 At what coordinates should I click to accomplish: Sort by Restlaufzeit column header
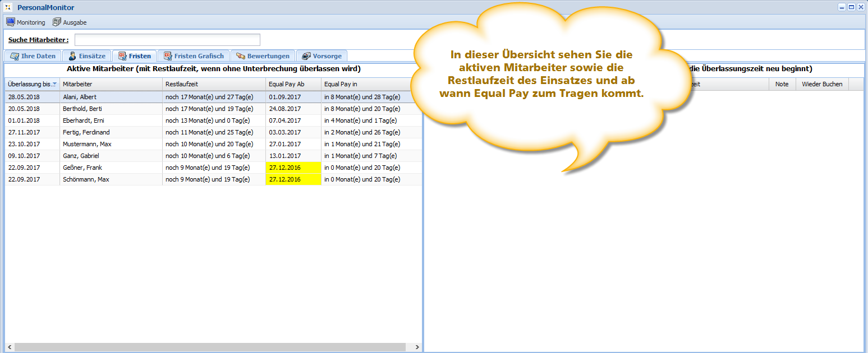(213, 84)
